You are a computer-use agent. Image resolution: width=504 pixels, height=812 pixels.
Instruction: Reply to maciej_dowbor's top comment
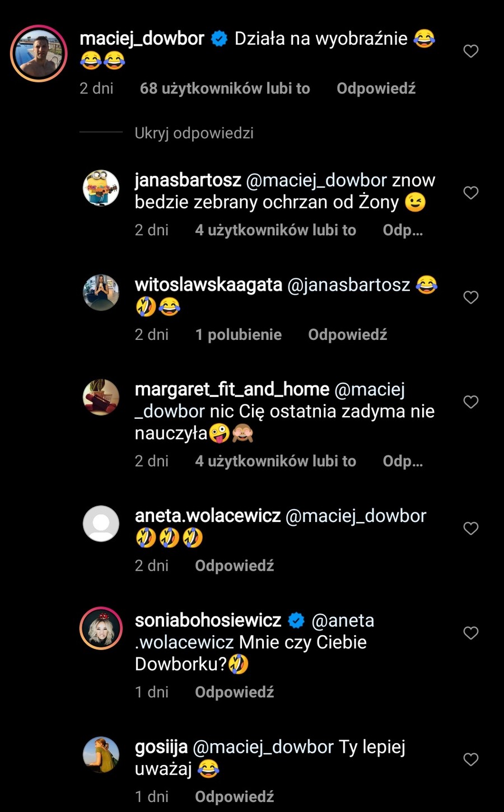pyautogui.click(x=376, y=88)
